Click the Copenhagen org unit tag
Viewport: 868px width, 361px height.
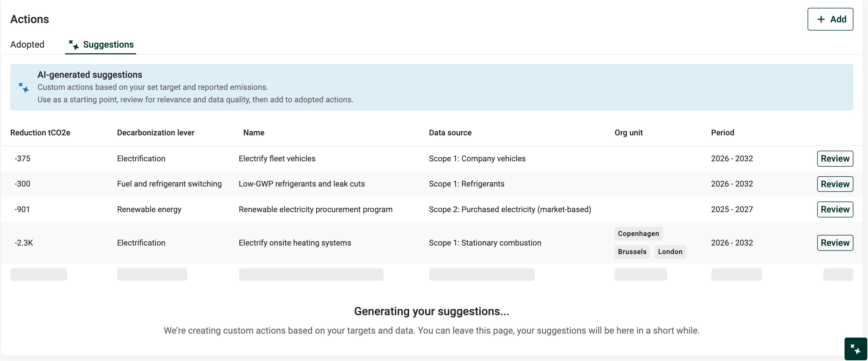click(x=638, y=234)
